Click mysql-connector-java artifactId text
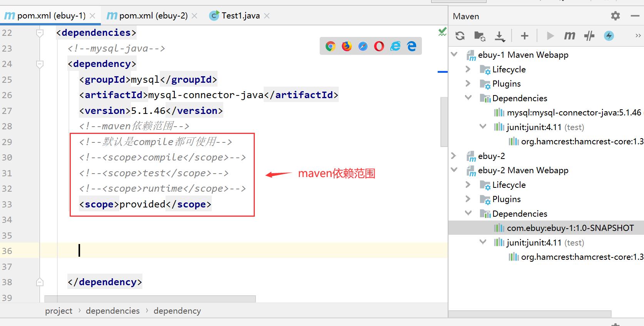The width and height of the screenshot is (644, 326). pyautogui.click(x=206, y=95)
